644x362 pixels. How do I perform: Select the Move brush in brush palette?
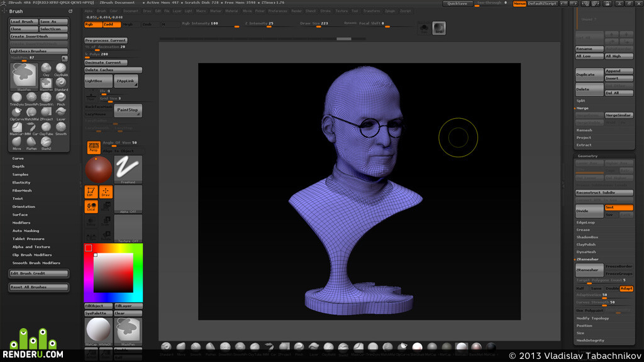click(16, 143)
